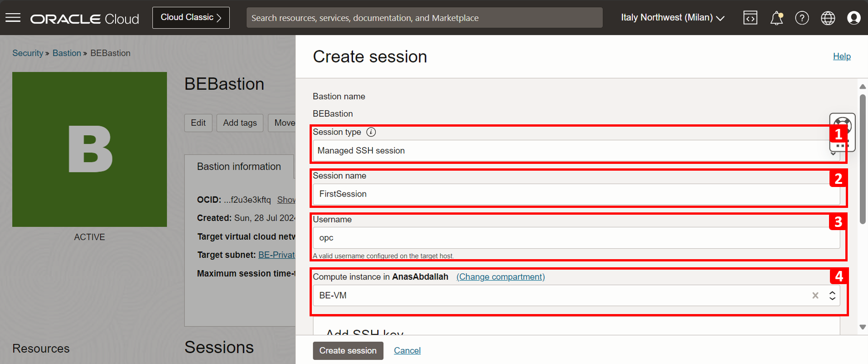Click the panel scrollbar thumb
Image resolution: width=868 pixels, height=364 pixels.
pos(863,159)
